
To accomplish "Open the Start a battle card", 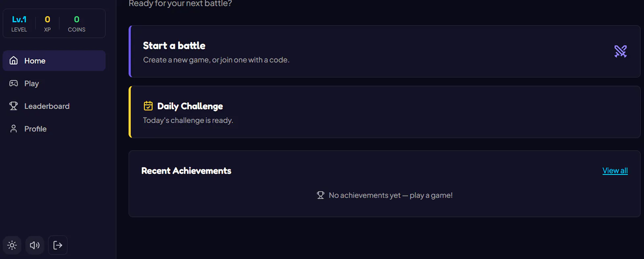I will pyautogui.click(x=384, y=51).
